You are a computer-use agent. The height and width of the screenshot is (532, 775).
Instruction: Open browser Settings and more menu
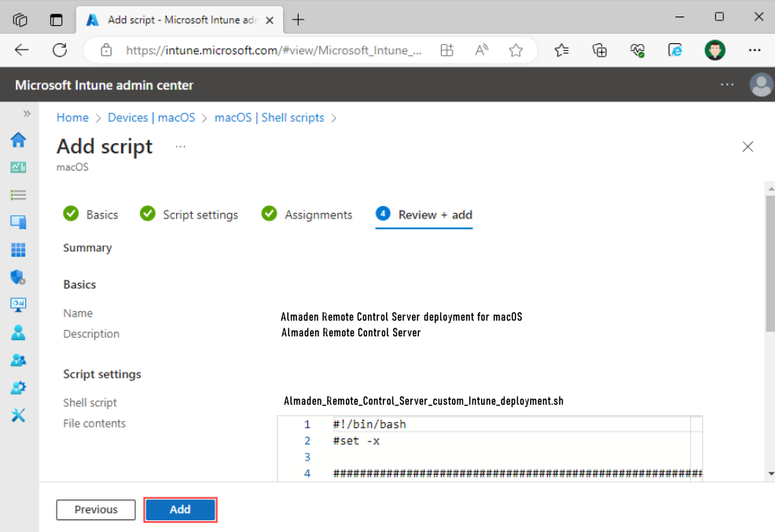tap(755, 50)
